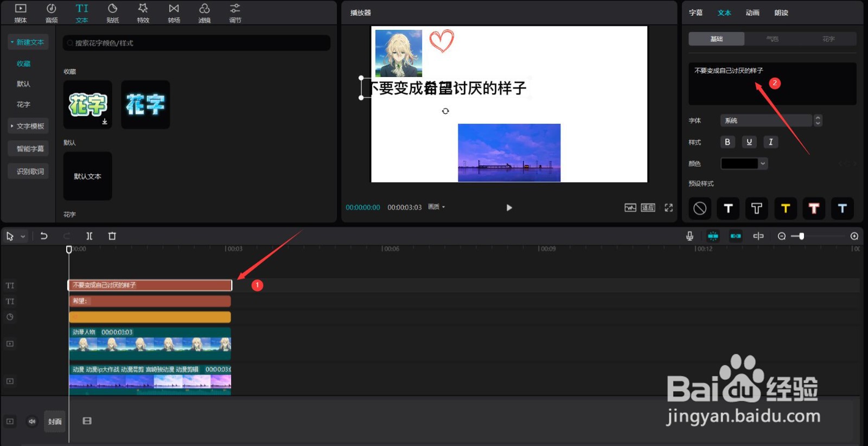
Task: Click the download arrow on the first 花字 thumbnail
Action: point(105,122)
